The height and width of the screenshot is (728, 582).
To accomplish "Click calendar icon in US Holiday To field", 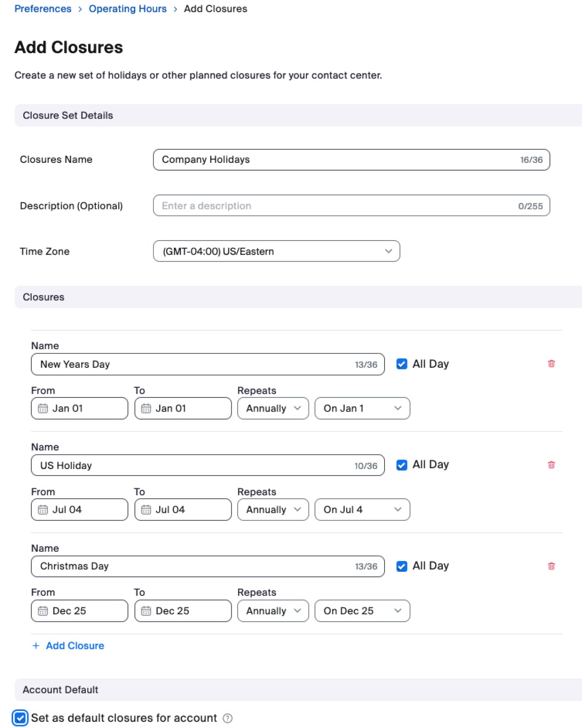I will 146,510.
